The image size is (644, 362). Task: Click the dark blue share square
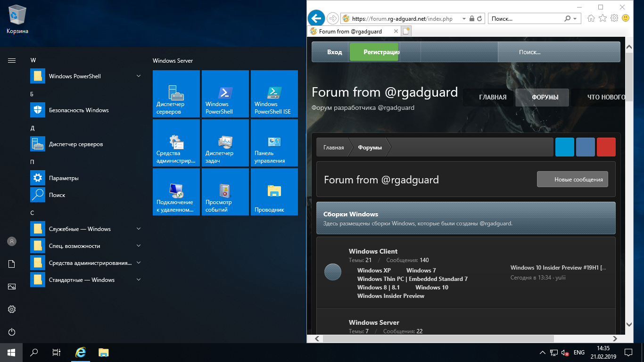586,147
